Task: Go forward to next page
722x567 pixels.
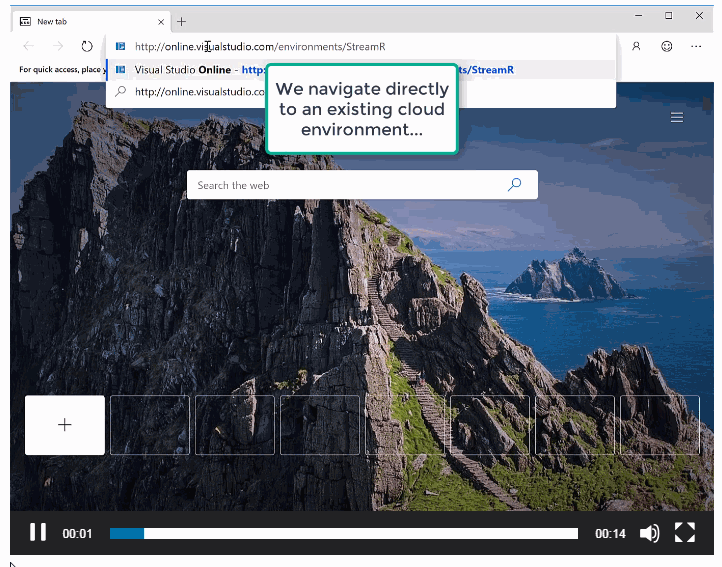Action: pyautogui.click(x=58, y=46)
